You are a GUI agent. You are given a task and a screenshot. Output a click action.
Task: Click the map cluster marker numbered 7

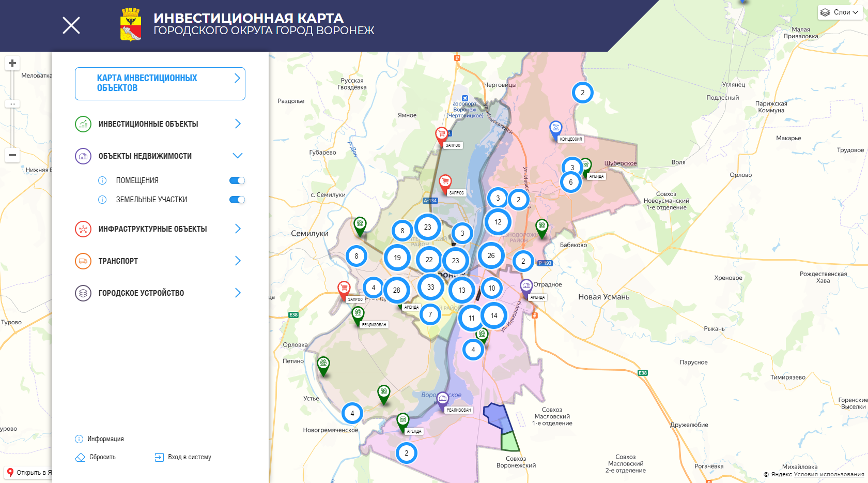point(430,314)
